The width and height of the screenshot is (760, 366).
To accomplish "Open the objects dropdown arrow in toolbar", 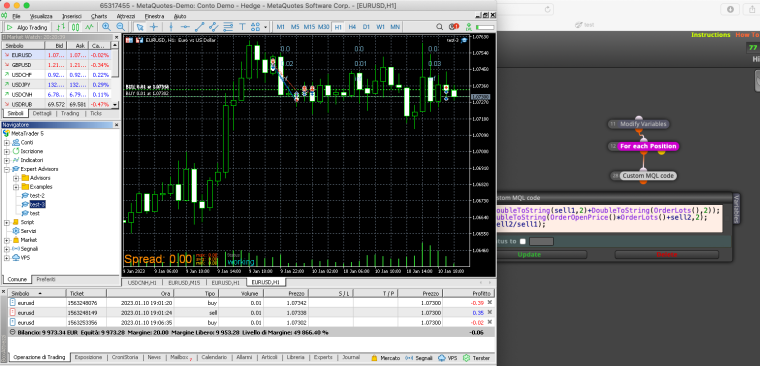I will (x=266, y=27).
